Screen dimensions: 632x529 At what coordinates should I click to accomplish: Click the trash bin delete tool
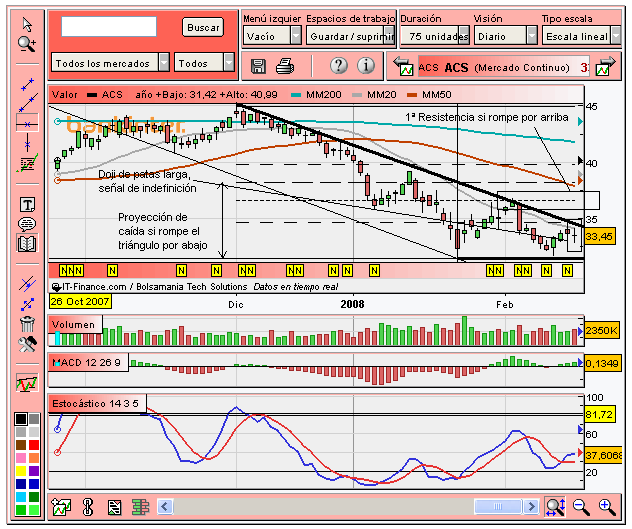[x=27, y=324]
